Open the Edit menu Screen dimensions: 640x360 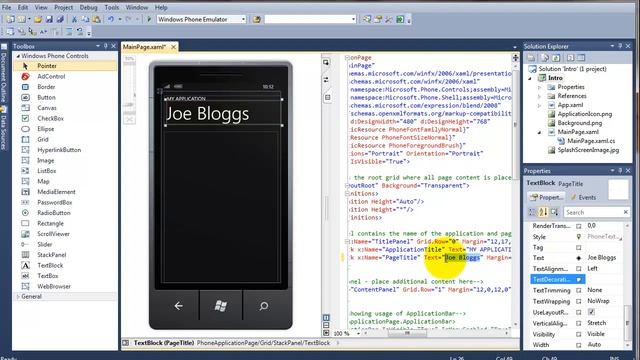[23, 7]
